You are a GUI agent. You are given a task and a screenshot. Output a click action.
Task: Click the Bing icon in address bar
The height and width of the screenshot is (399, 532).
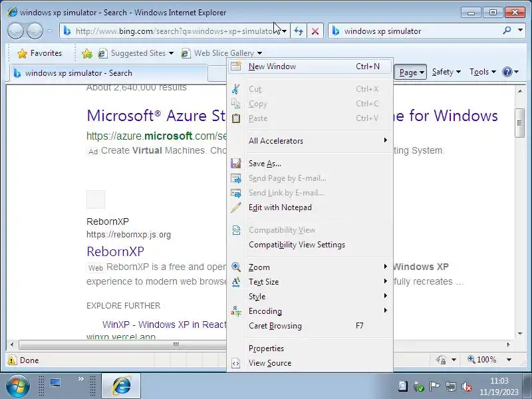(x=67, y=31)
